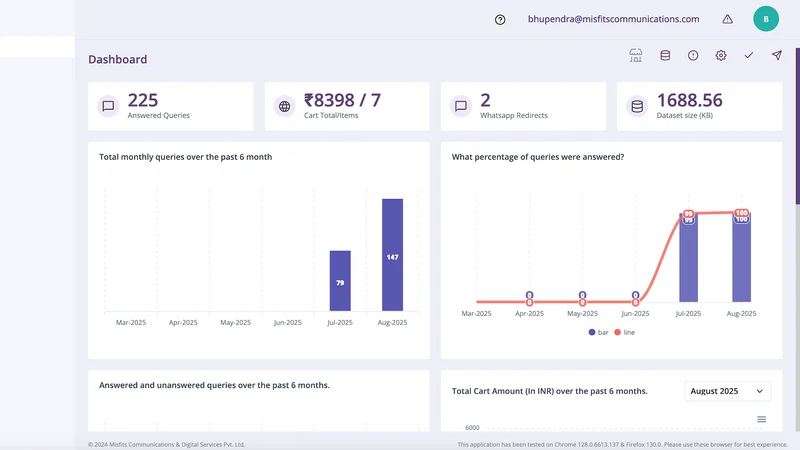Click the Jul-2025 bar labeled 79
The image size is (800, 450).
point(340,281)
